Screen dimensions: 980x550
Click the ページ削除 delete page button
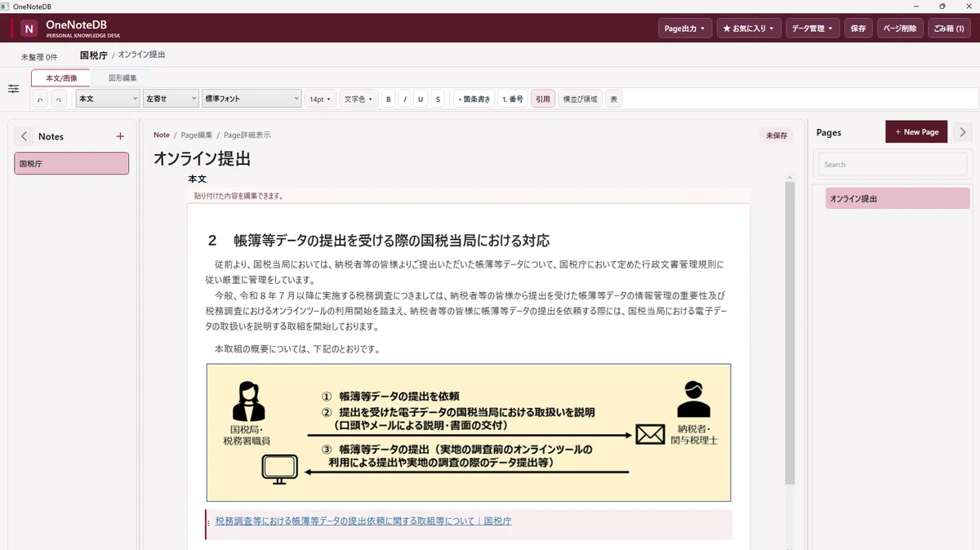[902, 29]
